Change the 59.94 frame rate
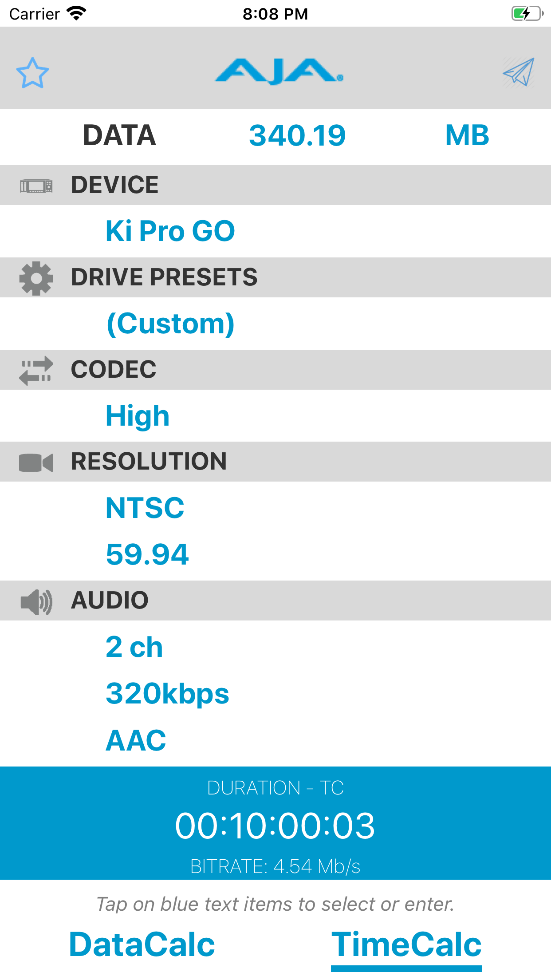551x980 pixels. 147,554
